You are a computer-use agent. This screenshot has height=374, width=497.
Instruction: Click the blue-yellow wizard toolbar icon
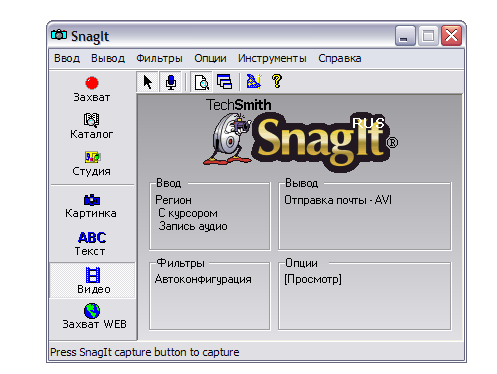click(254, 82)
